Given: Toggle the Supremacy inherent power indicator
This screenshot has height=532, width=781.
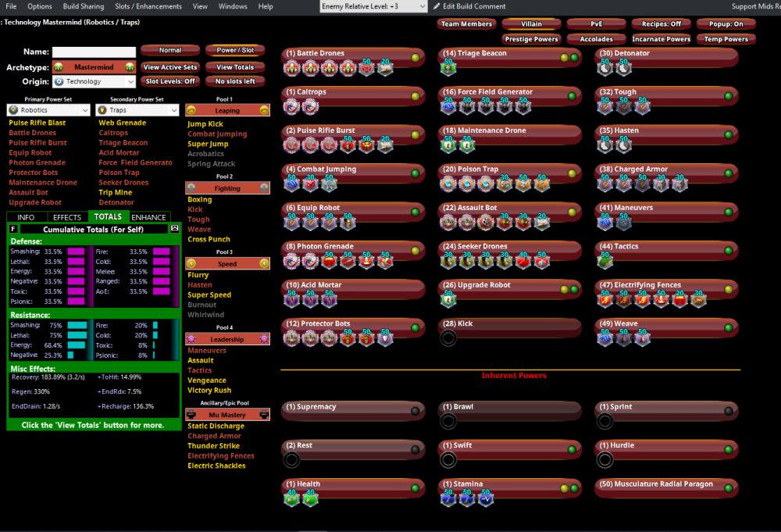Looking at the screenshot, I should pyautogui.click(x=415, y=411).
